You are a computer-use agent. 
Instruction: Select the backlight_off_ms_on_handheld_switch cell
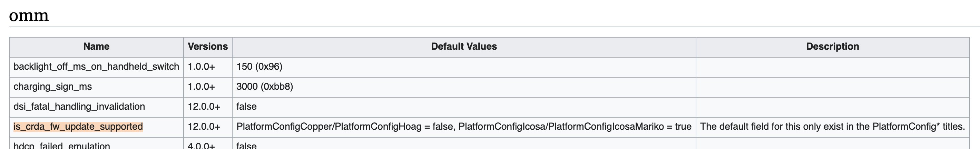[96, 67]
